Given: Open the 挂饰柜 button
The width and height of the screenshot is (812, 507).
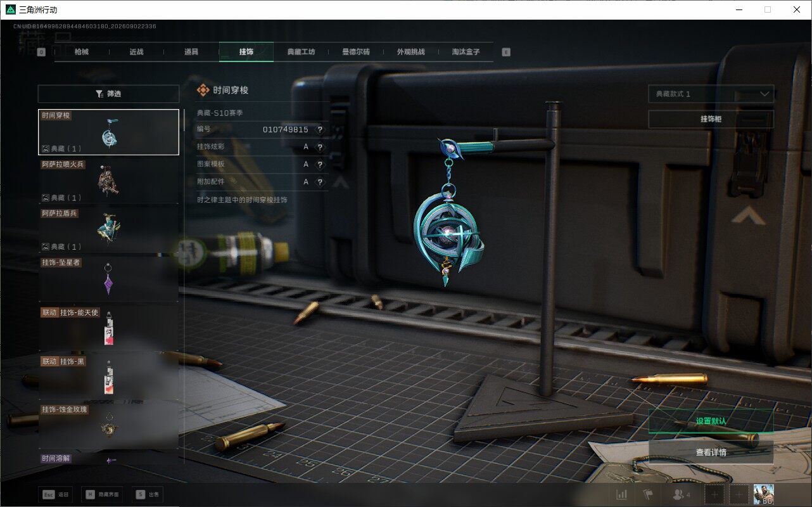Looking at the screenshot, I should (x=711, y=119).
